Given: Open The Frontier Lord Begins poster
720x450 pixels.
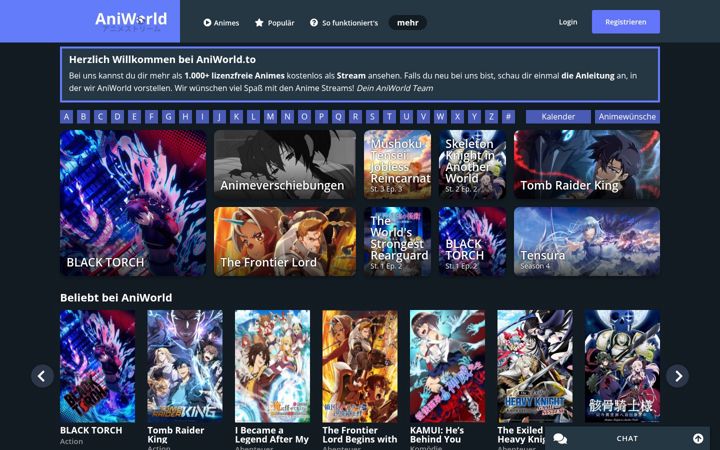Looking at the screenshot, I should 360,366.
